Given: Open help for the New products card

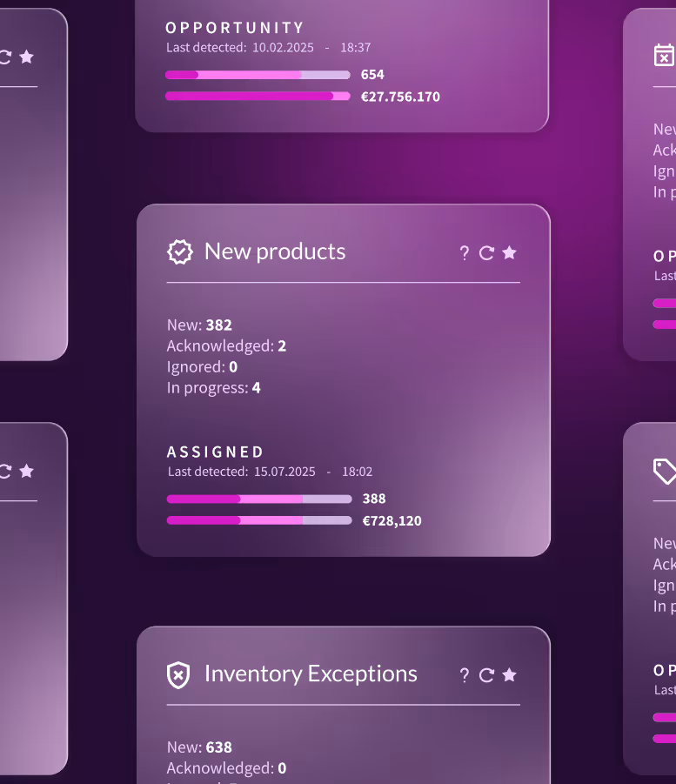Looking at the screenshot, I should coord(464,253).
